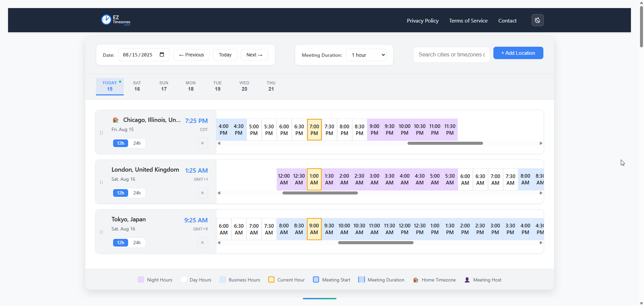Click the Chicago current time 7:25 PM
Viewport: 644px width, 306px height.
click(x=196, y=121)
